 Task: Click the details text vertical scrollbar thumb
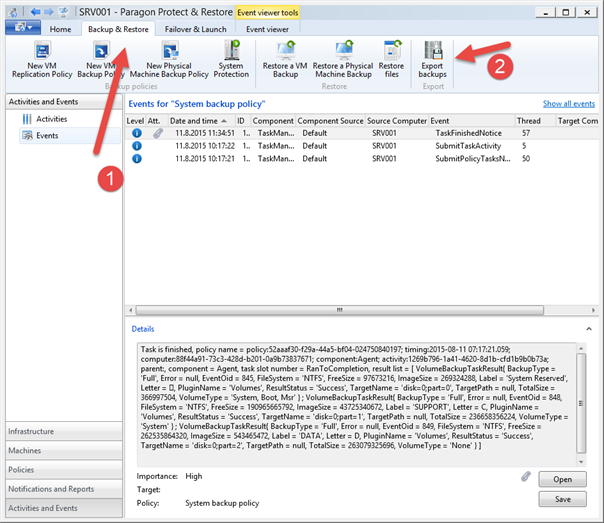tap(581, 404)
